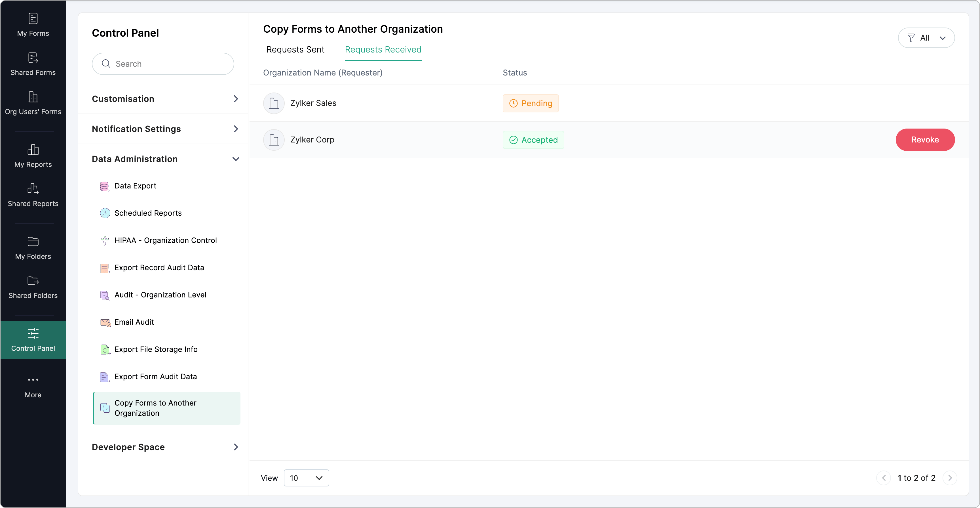Open the View rows-per-page dropdown

click(306, 478)
